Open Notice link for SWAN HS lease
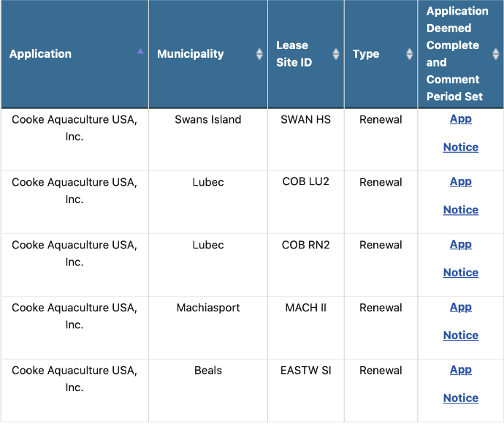504x424 pixels. pyautogui.click(x=461, y=147)
